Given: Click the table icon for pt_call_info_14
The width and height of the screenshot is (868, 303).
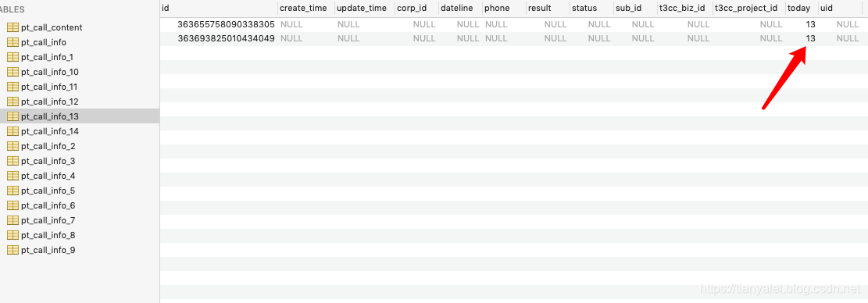Looking at the screenshot, I should (x=13, y=132).
